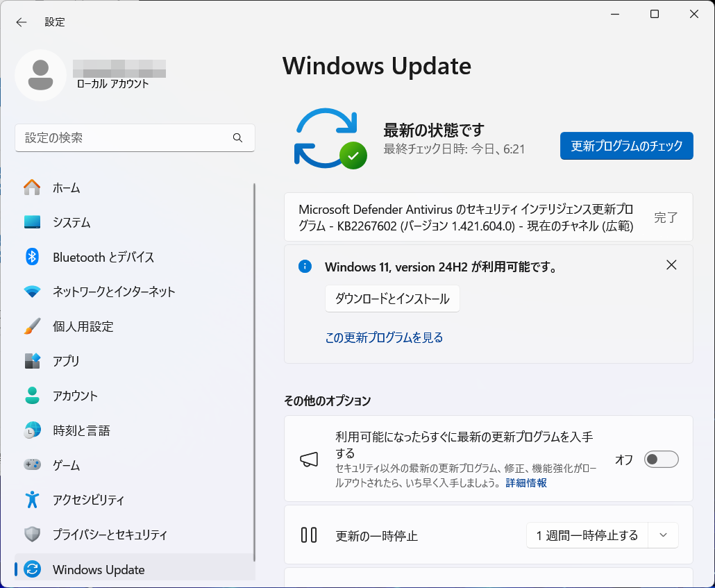The height and width of the screenshot is (588, 715).
Task: Click the Windows Update page title
Action: 377,66
